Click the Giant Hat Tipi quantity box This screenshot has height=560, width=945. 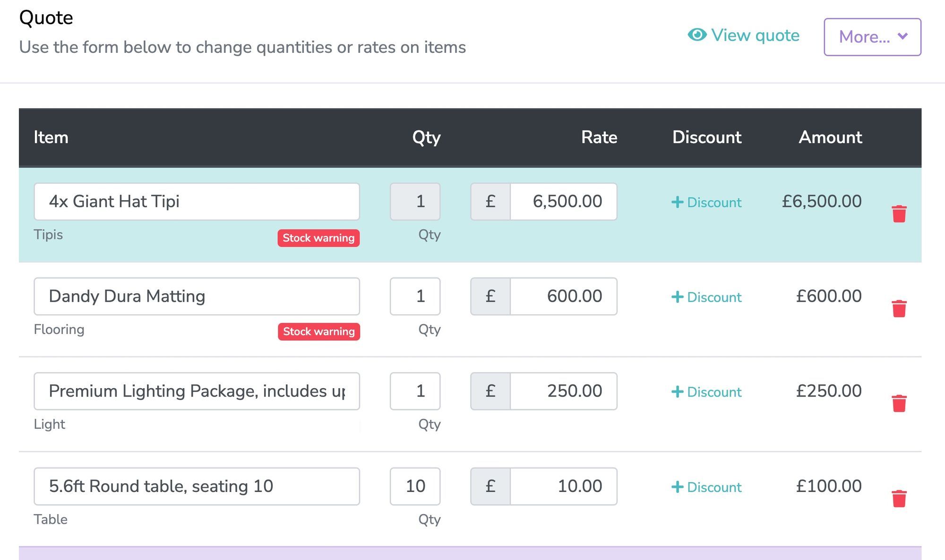(x=415, y=202)
